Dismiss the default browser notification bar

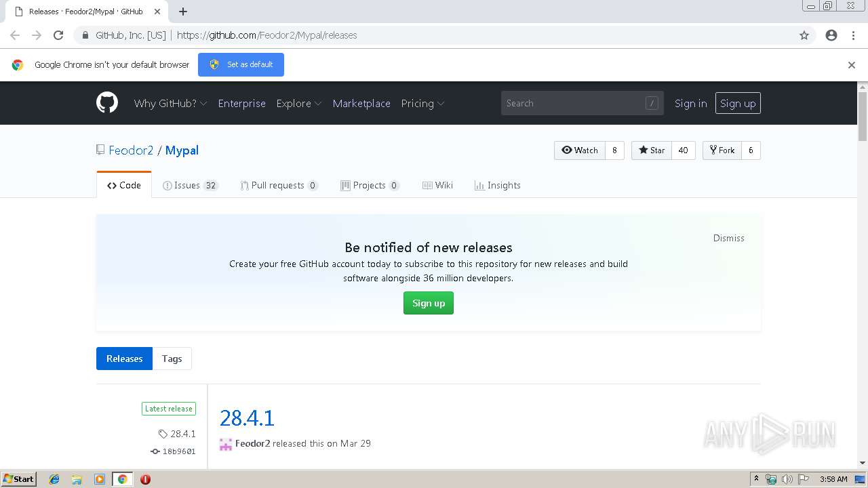click(x=852, y=65)
